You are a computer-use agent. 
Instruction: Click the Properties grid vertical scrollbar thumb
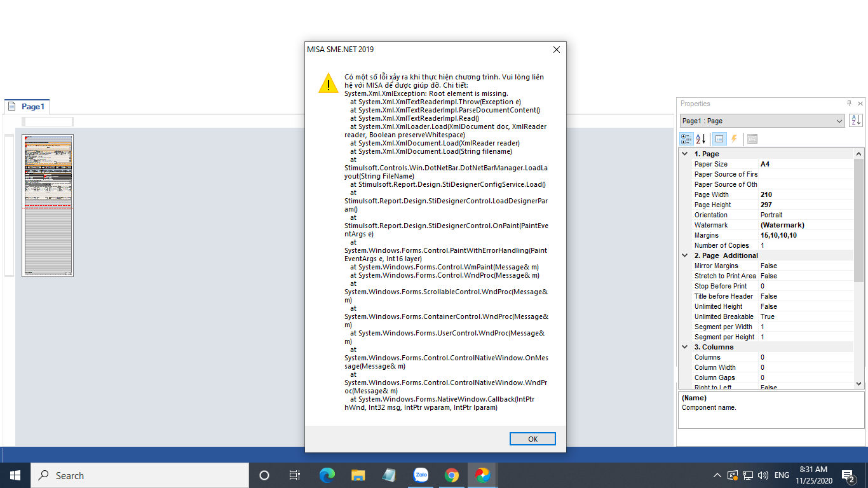coord(859,220)
